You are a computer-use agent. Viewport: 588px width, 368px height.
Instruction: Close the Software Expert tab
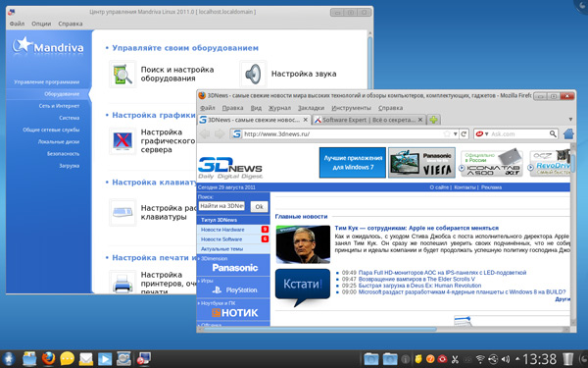pos(420,120)
